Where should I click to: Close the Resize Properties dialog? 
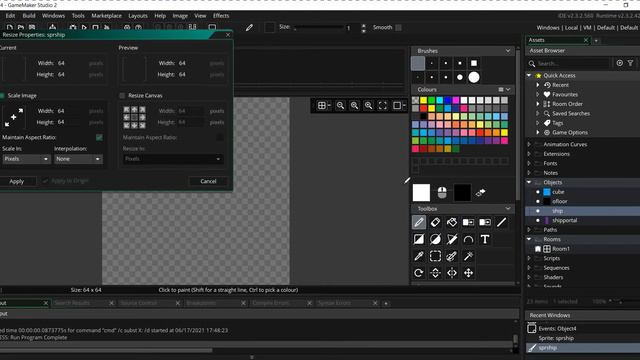point(228,35)
